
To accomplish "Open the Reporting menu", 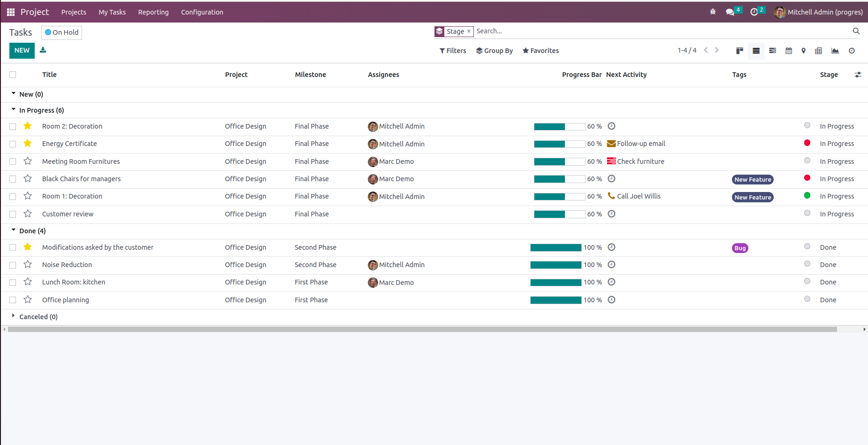I will pos(153,12).
